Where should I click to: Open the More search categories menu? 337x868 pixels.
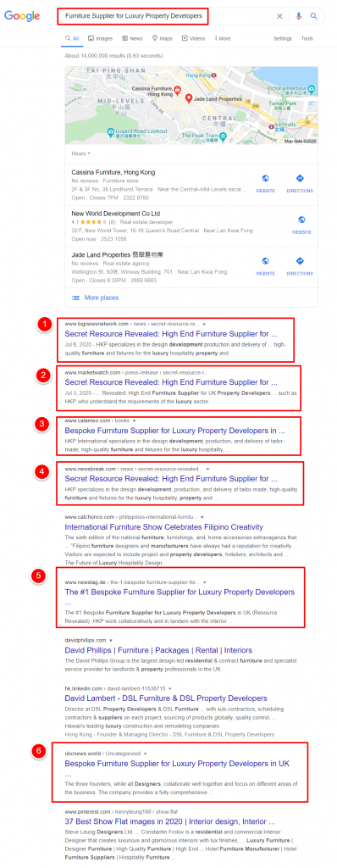[x=223, y=39]
